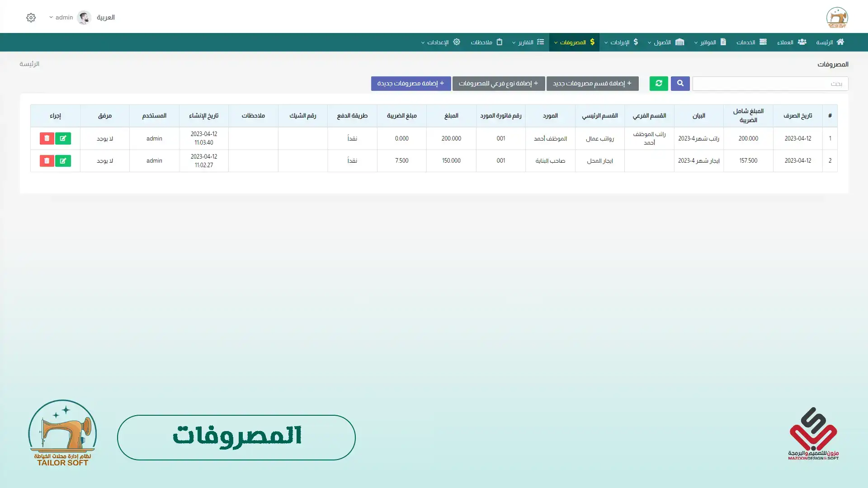This screenshot has height=488, width=868.
Task: Click the sewing machine logo in header
Action: 837,18
